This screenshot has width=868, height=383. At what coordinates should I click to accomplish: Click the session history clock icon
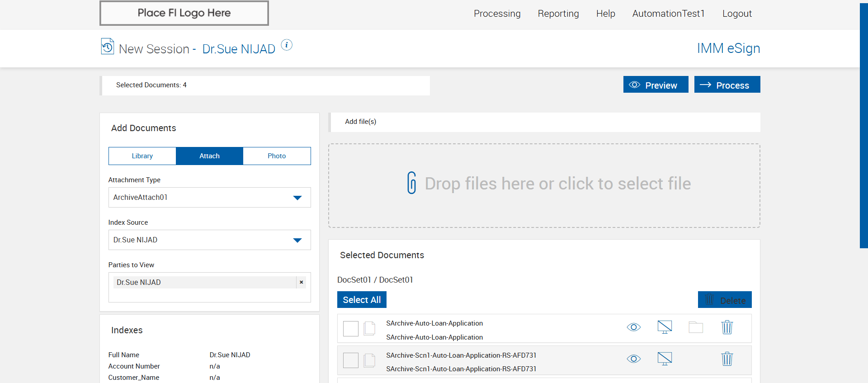point(108,46)
